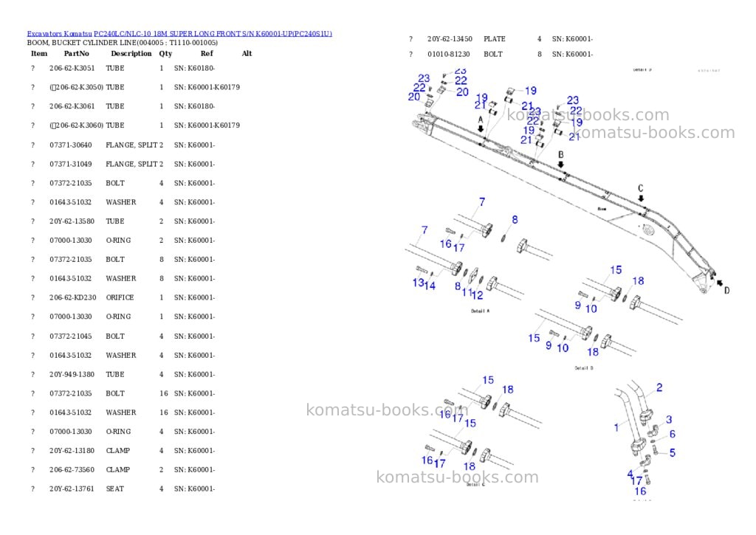Click the Alt column header

tap(247, 53)
